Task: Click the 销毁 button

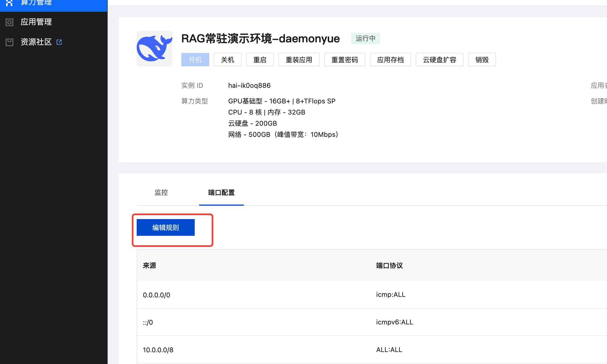Action: coord(482,60)
